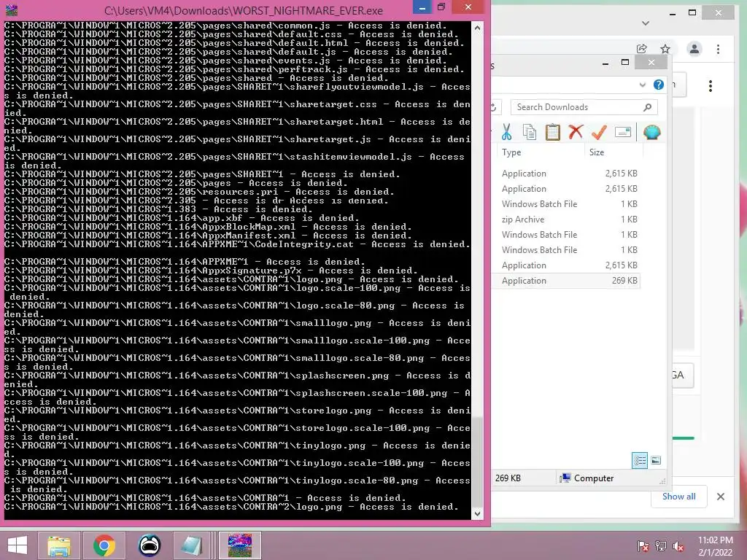Open Chrome's three-dot menu beside the profile avatar
This screenshot has height=560, width=747.
pos(718,49)
